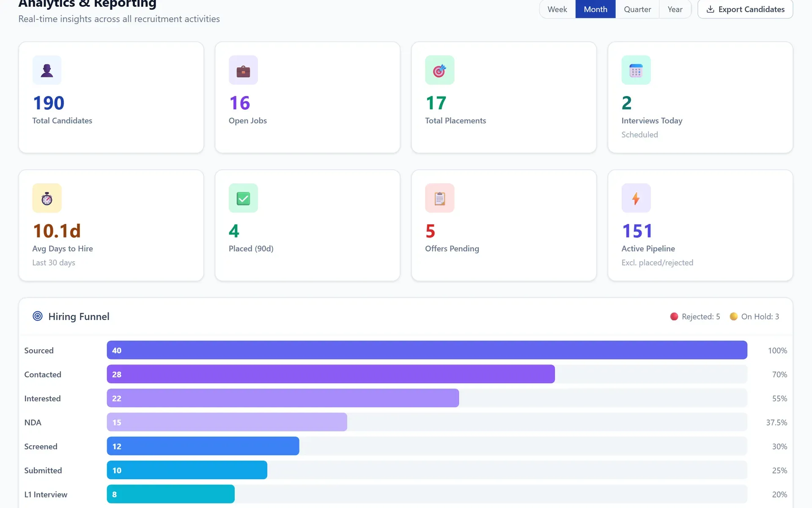Click the download icon in Export Candidates

pos(710,9)
